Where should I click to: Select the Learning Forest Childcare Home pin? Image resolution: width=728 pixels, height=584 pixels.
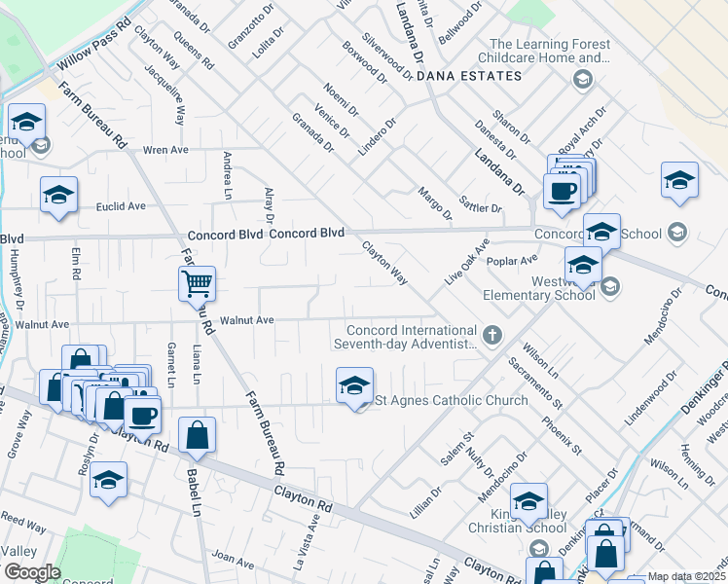pyautogui.click(x=583, y=80)
